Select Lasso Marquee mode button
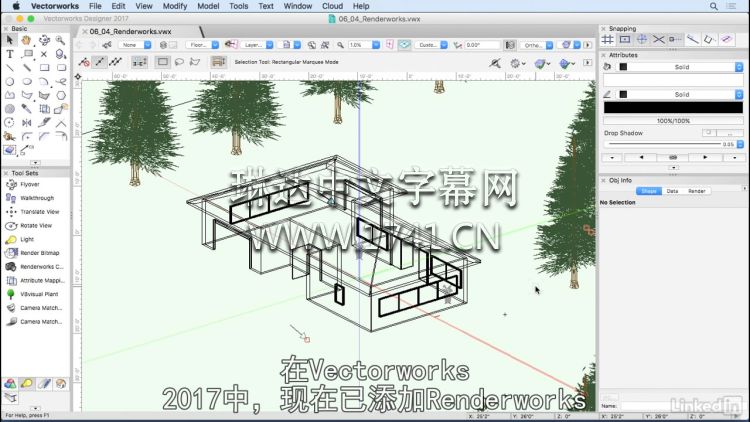Viewport: 750px width, 422px height. [x=179, y=62]
